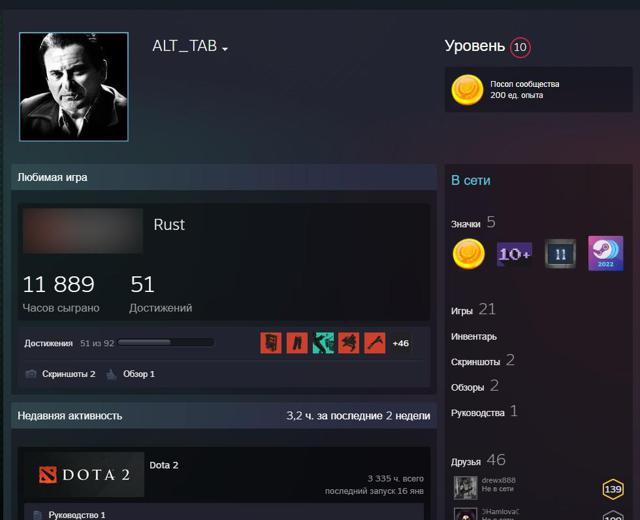Click the level 139 hexagon friend badge
This screenshot has height=520, width=640.
[613, 489]
